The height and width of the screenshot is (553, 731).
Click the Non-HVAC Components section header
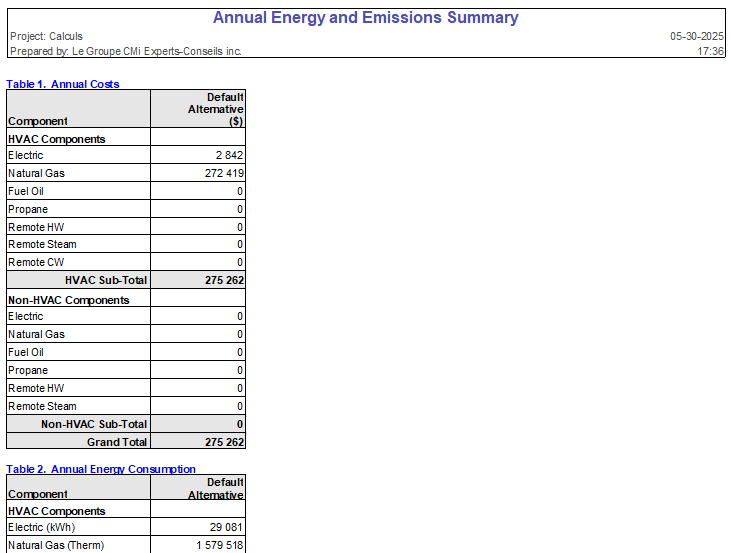[69, 300]
